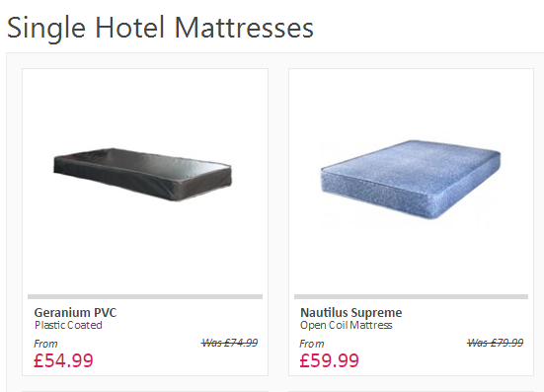The image size is (544, 392).
Task: Select the Open Coil Mattress subtitle
Action: point(347,325)
